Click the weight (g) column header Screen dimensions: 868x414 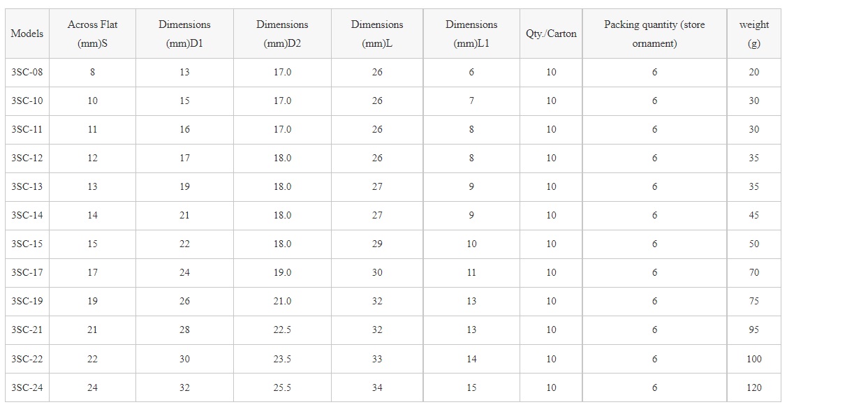753,34
